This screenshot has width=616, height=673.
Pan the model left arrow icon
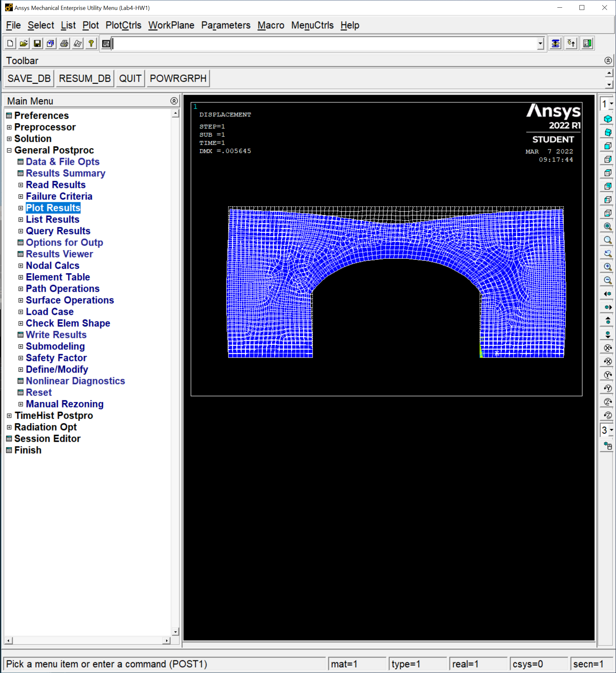[608, 294]
